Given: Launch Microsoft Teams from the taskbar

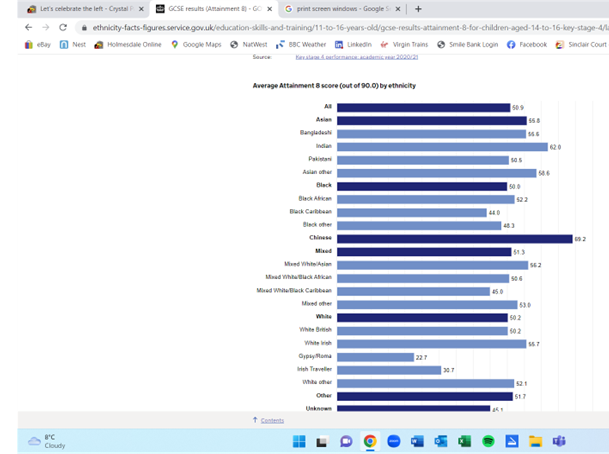Looking at the screenshot, I should [559, 440].
